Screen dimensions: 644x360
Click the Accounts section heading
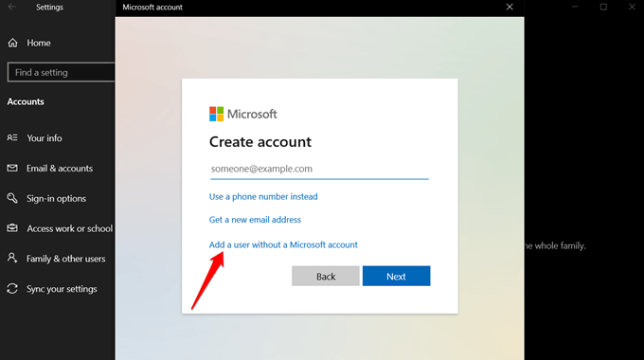pyautogui.click(x=26, y=101)
